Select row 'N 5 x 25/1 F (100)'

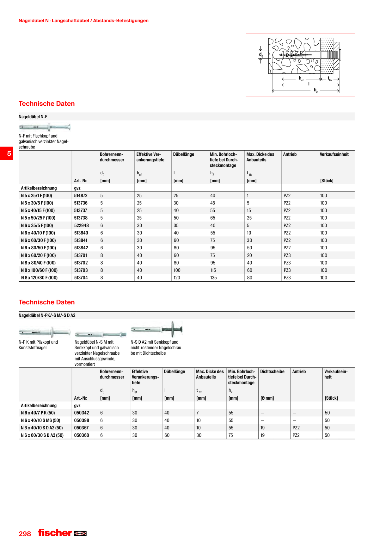click(x=187, y=196)
